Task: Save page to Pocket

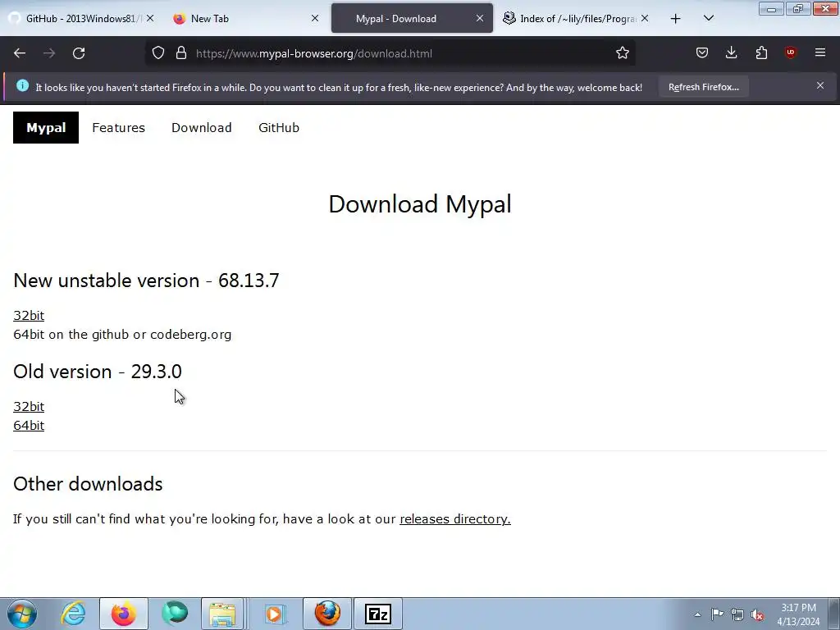Action: 702,52
